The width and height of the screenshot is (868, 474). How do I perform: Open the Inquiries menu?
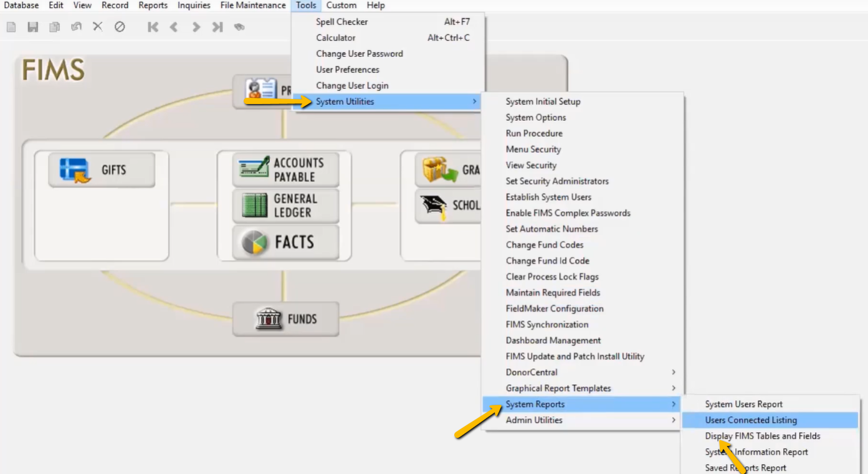pos(194,5)
